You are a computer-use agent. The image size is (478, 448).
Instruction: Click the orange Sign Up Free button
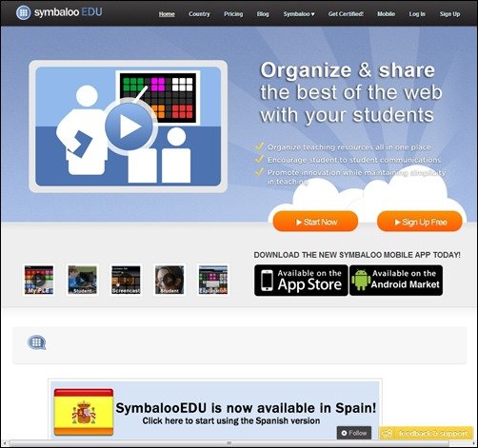click(x=420, y=222)
